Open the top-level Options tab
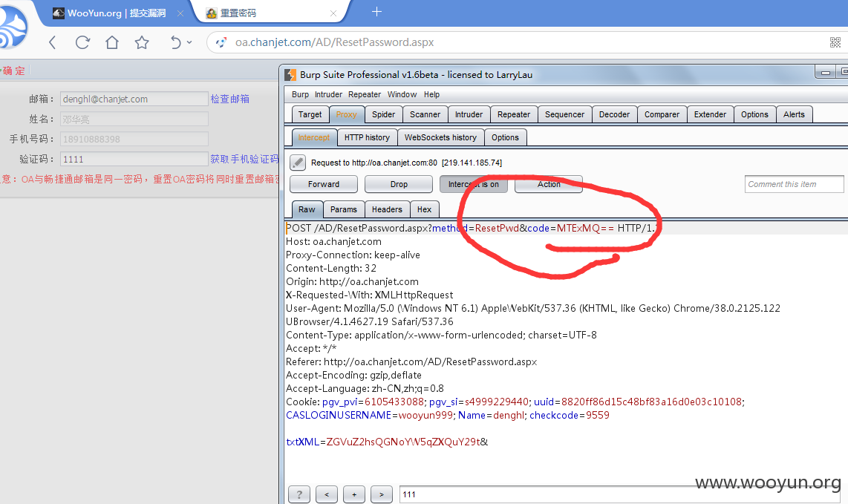Viewport: 848px width, 504px height. [x=754, y=114]
